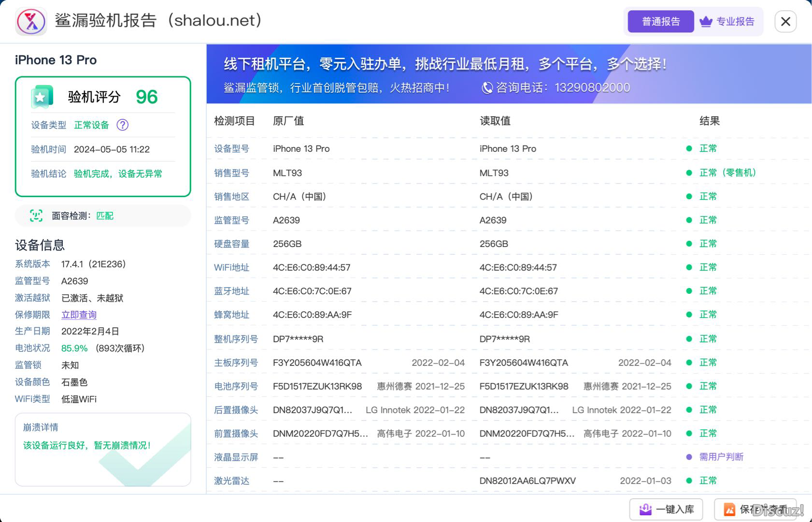
Task: Click 256GB in 读取值 column
Action: pos(494,244)
